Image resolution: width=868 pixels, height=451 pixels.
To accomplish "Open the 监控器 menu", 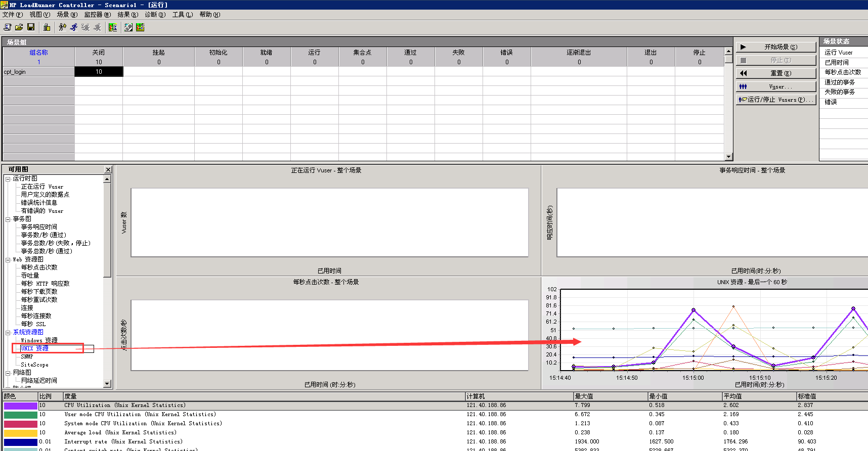I will (97, 15).
